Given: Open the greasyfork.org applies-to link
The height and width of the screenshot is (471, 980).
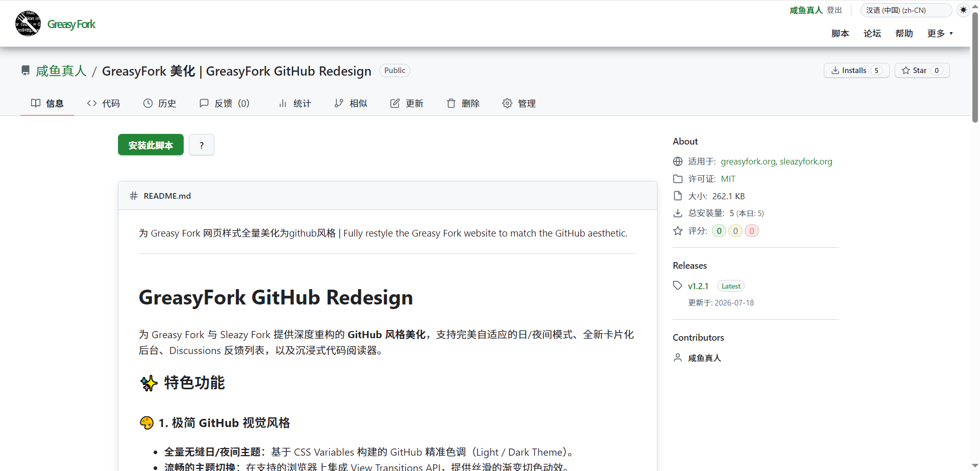Looking at the screenshot, I should click(x=748, y=161).
